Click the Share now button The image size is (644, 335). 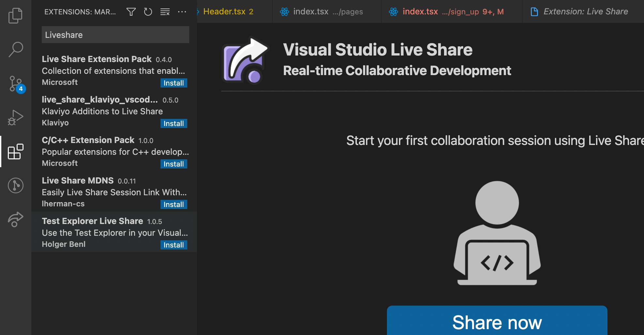pyautogui.click(x=497, y=322)
